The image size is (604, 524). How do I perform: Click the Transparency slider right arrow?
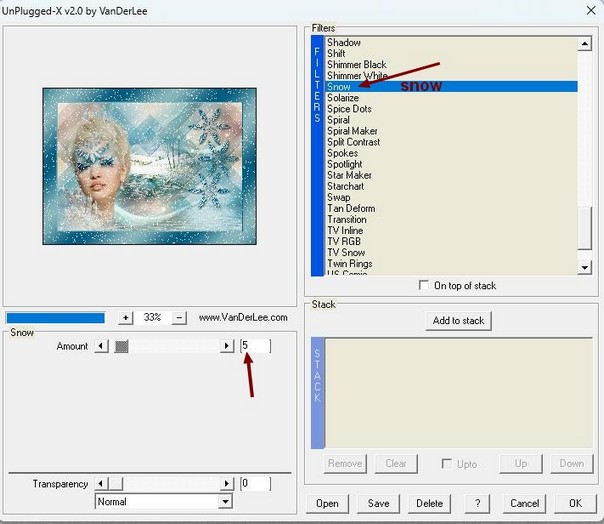coord(228,484)
